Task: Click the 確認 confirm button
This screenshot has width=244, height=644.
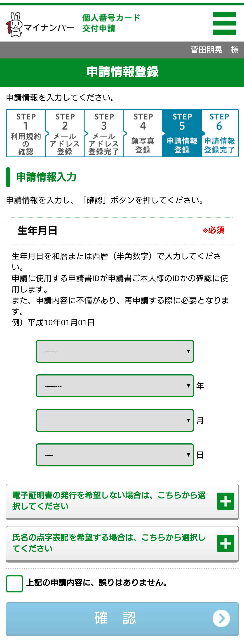Action: pos(122,619)
